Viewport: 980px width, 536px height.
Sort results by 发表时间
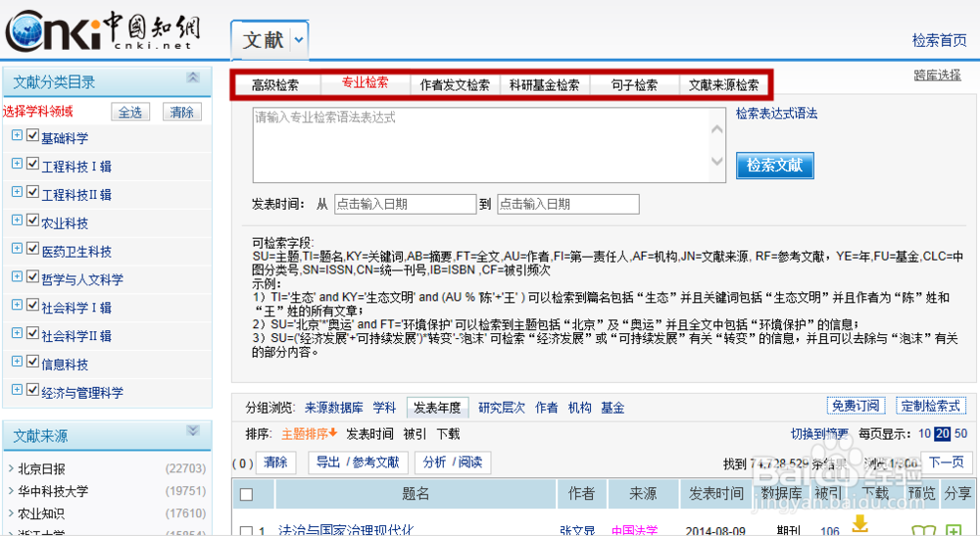370,433
